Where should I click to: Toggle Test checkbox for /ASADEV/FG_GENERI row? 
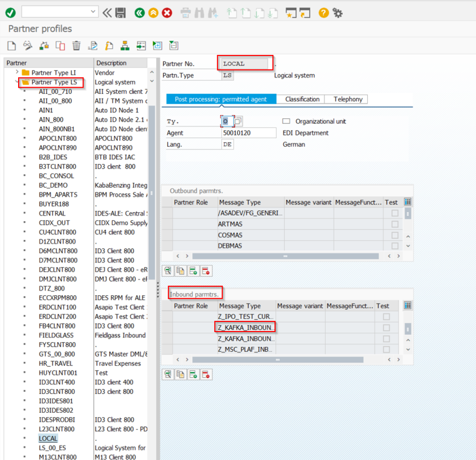394,213
